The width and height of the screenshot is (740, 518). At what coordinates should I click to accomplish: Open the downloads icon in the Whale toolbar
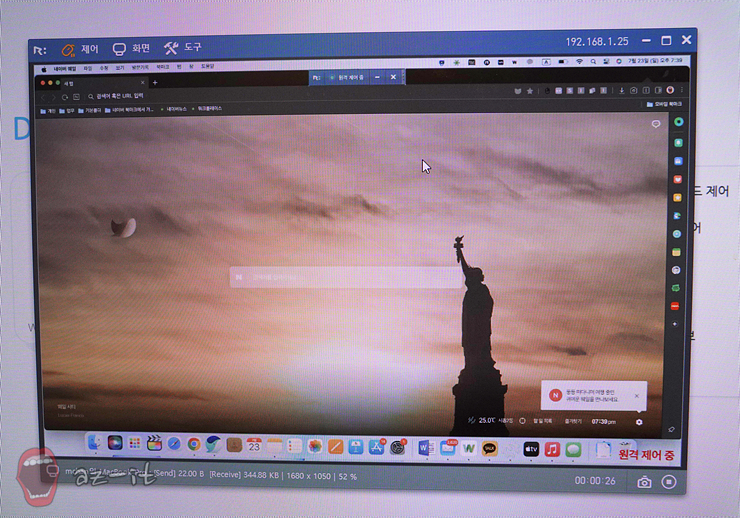click(x=621, y=91)
